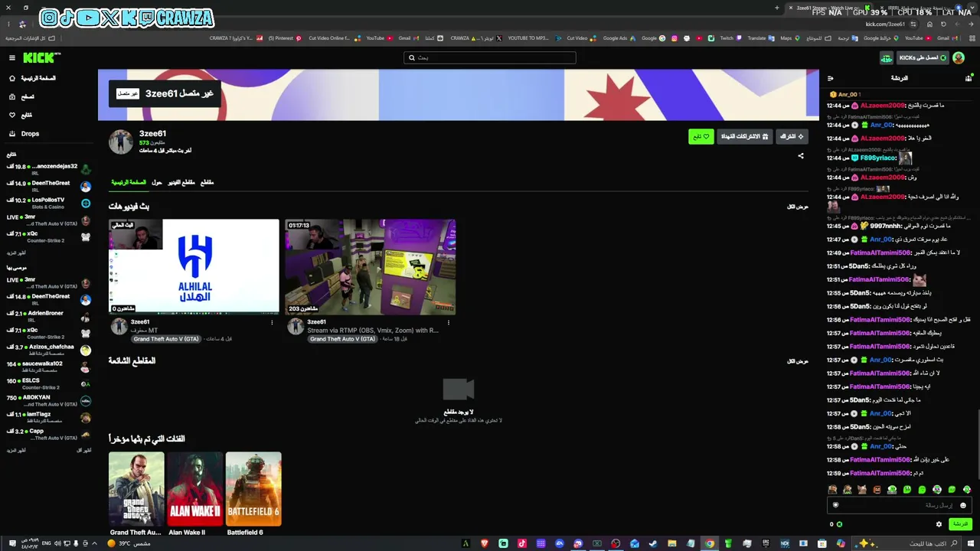Click the Subscribe button
The image size is (980, 551).
[x=791, y=136]
